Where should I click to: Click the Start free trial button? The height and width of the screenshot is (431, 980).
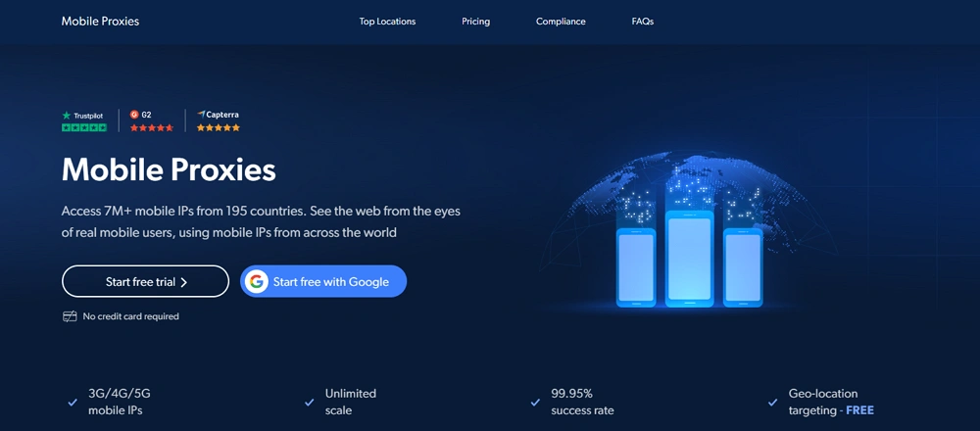(146, 282)
